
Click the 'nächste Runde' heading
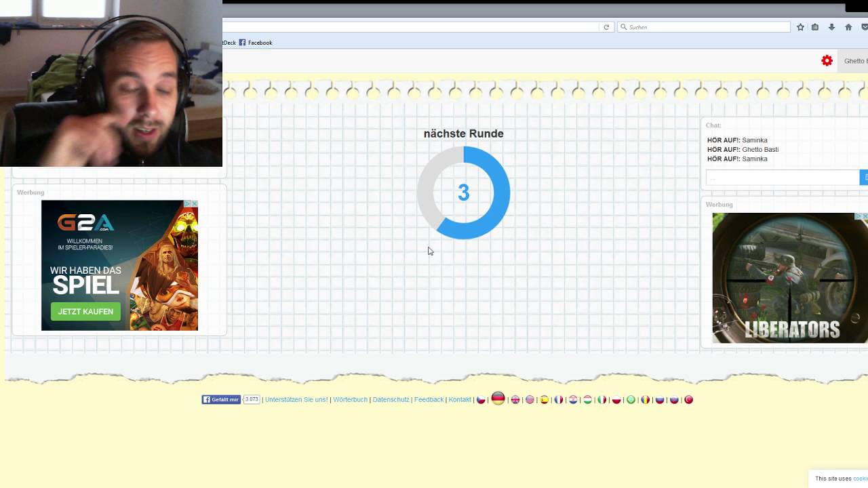pyautogui.click(x=464, y=134)
